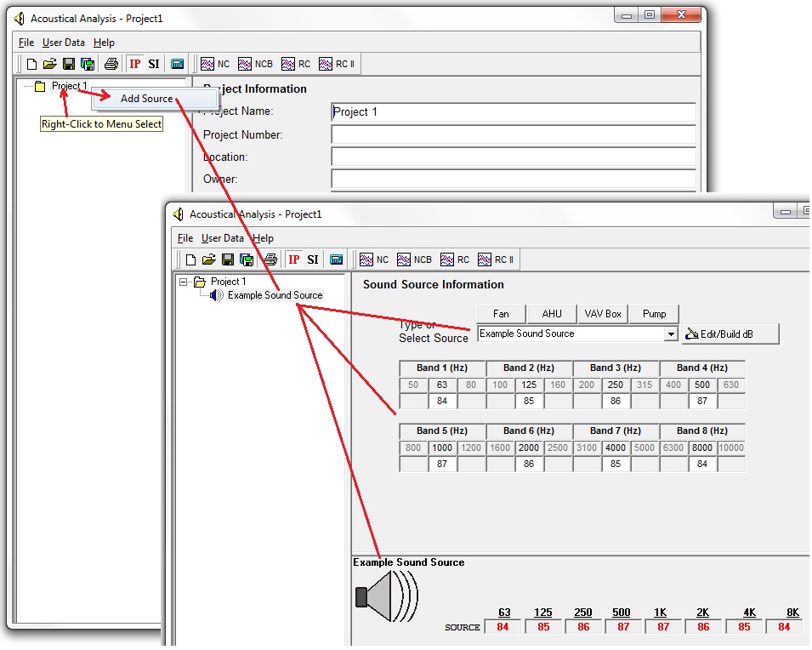812x650 pixels.
Task: Click New file icon in Project Information window
Action: pyautogui.click(x=31, y=65)
